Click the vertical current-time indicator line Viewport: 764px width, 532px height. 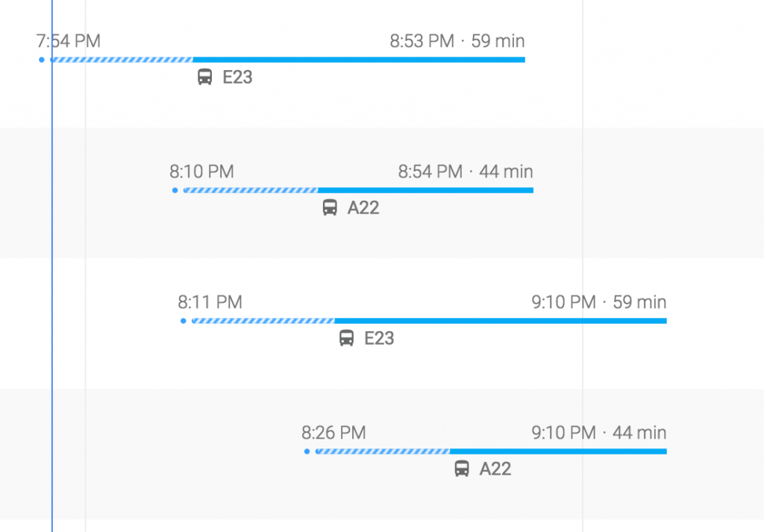52,266
